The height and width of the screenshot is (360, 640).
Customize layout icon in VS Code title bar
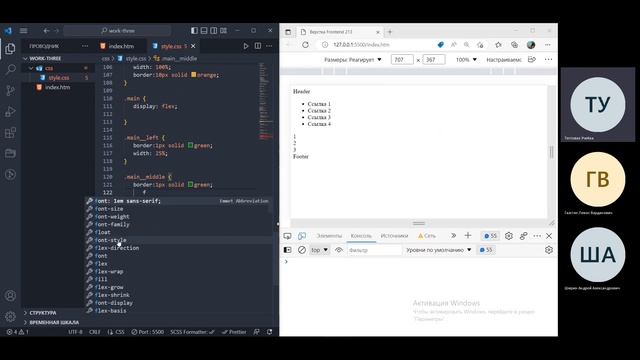pyautogui.click(x=223, y=31)
